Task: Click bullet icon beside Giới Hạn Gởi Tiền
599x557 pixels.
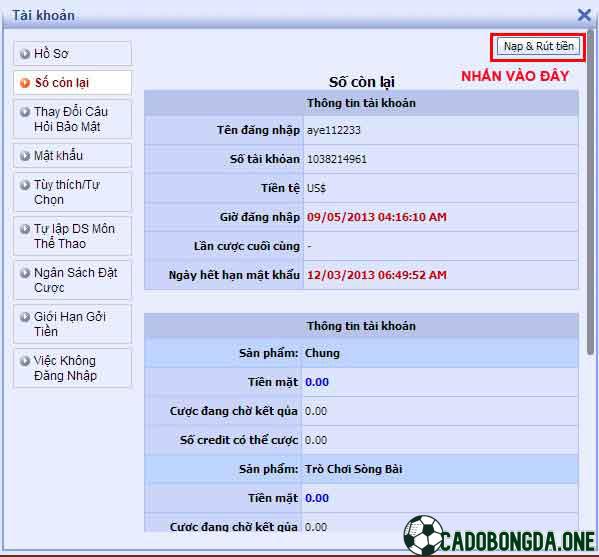Action: click(25, 317)
